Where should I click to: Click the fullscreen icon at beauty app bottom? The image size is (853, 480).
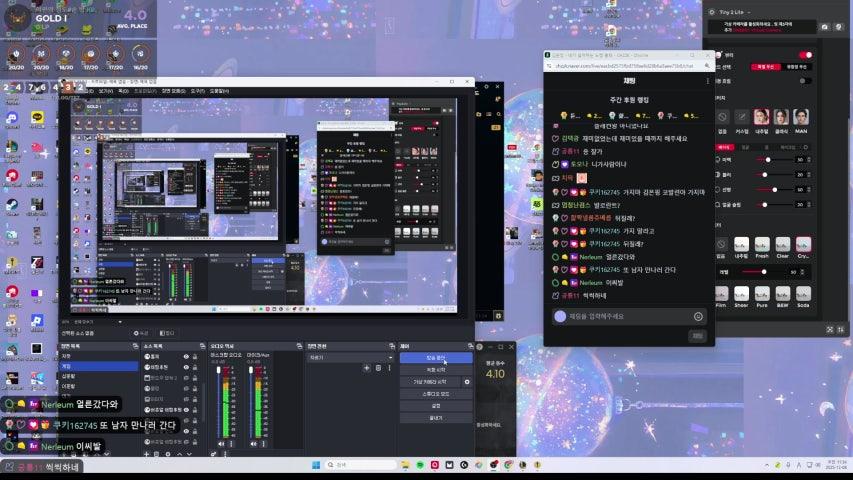point(830,330)
